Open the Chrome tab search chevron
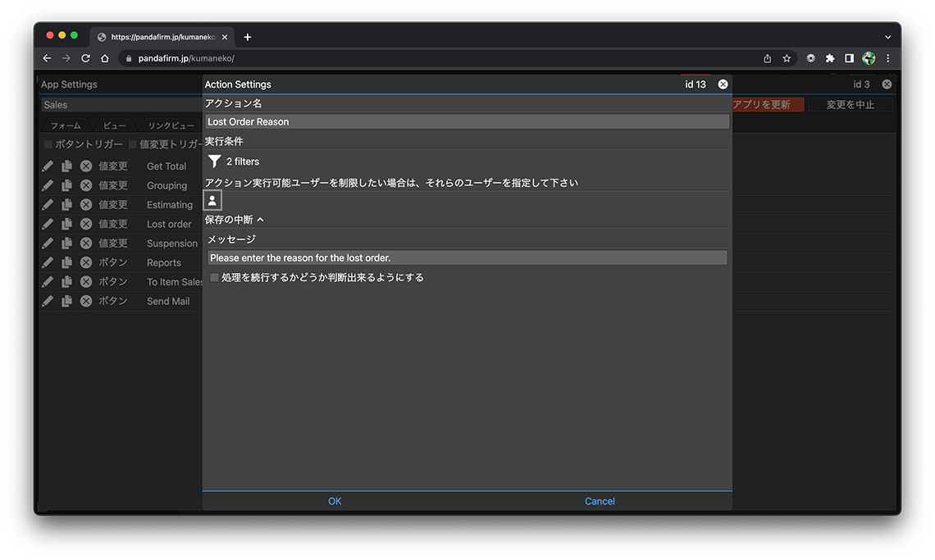Screen dimensions: 935x560 887,37
